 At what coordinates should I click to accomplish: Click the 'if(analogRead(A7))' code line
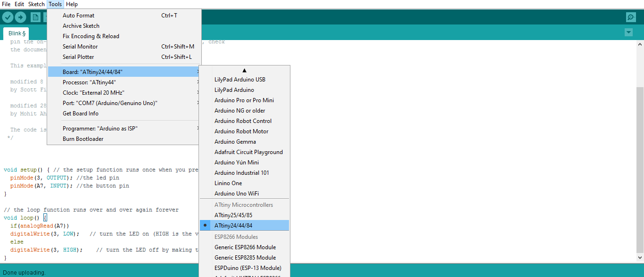(x=40, y=226)
